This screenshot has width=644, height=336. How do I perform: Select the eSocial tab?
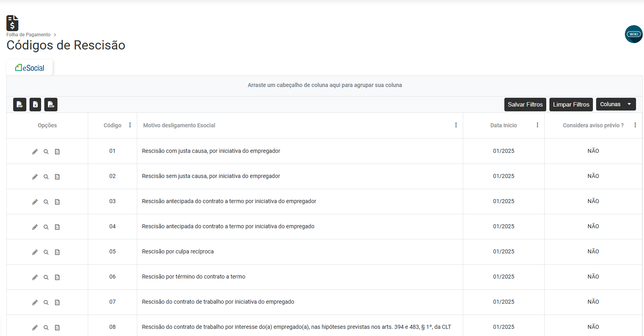point(30,68)
